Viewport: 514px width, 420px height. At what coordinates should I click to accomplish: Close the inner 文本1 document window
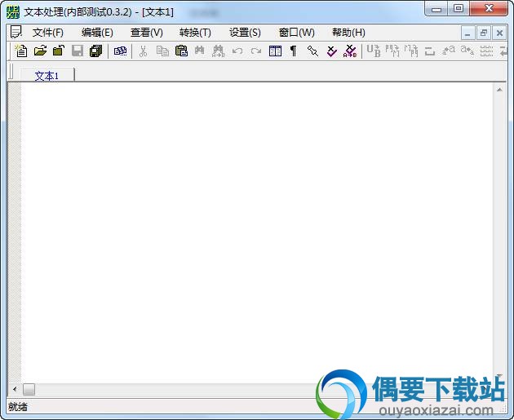click(499, 33)
